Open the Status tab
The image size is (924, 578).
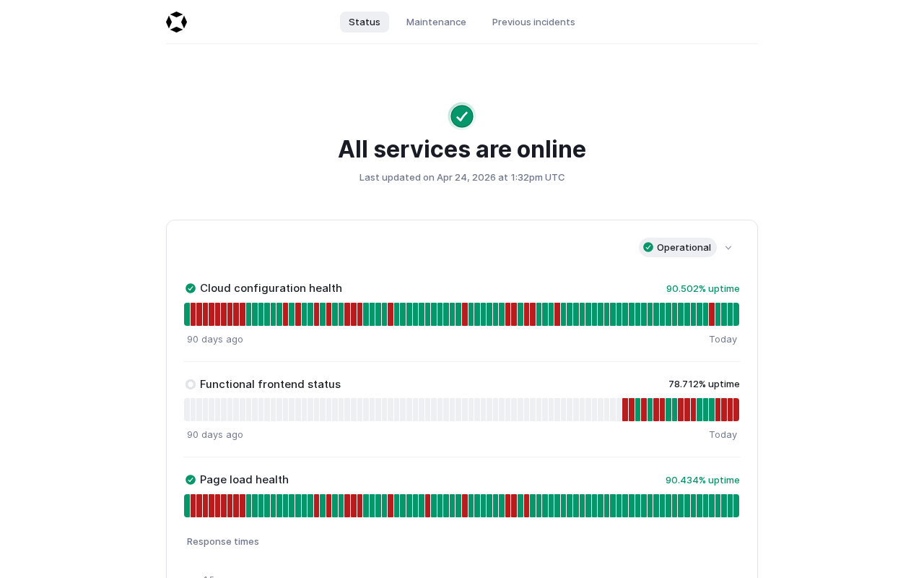[365, 22]
